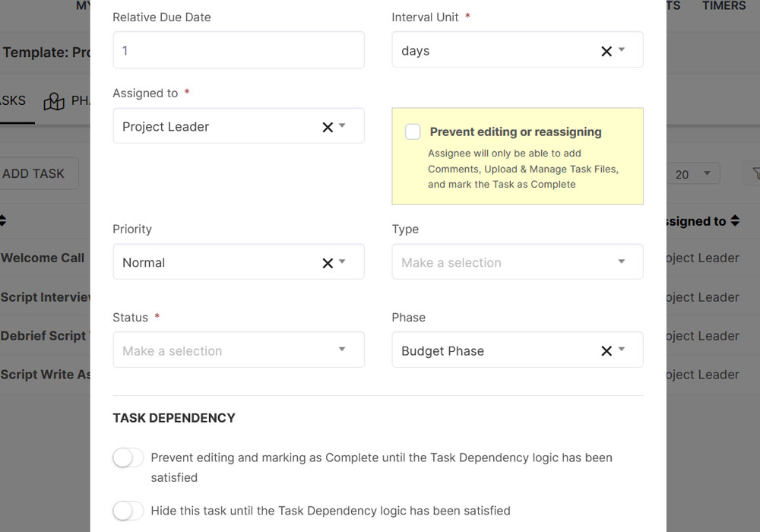
Task: Open the TIMERS menu item
Action: point(724,6)
